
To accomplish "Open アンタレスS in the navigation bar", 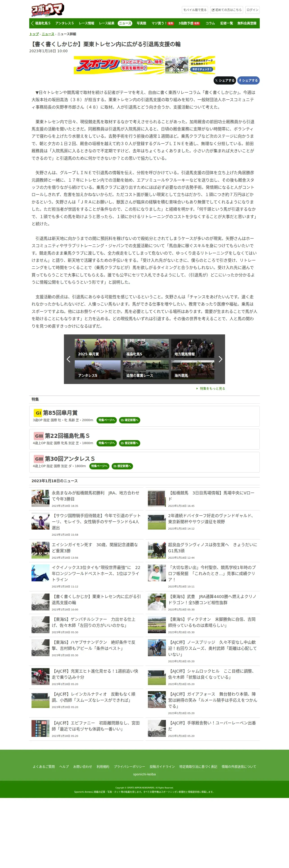I will click(x=65, y=23).
